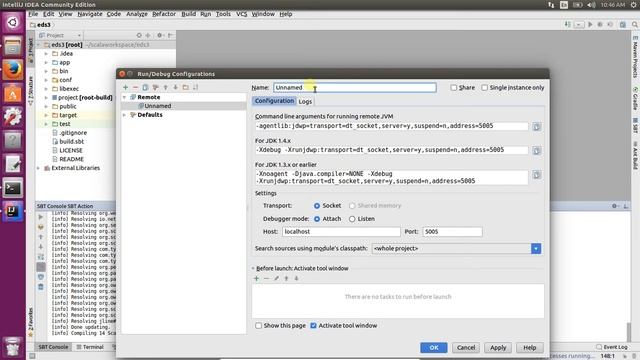Click the Help button

530,348
